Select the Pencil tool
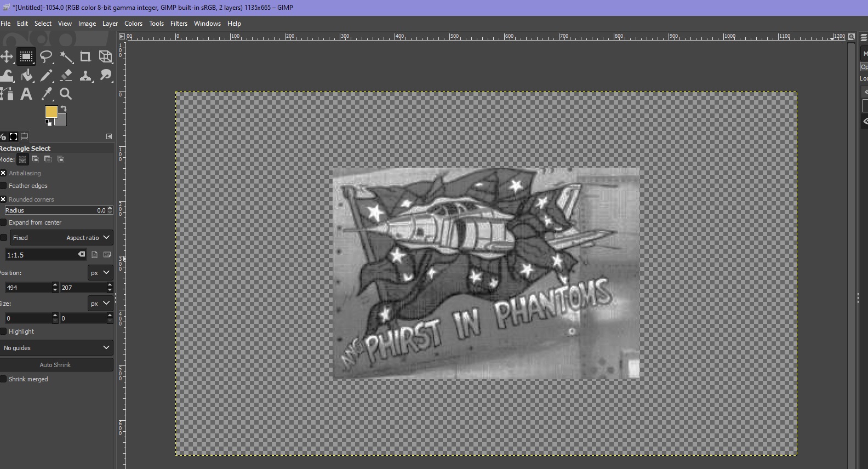868x469 pixels. point(46,76)
